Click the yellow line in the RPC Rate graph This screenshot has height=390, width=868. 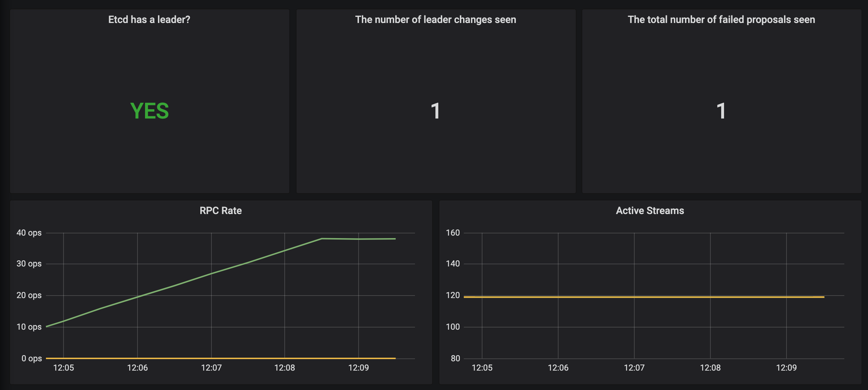point(220,358)
